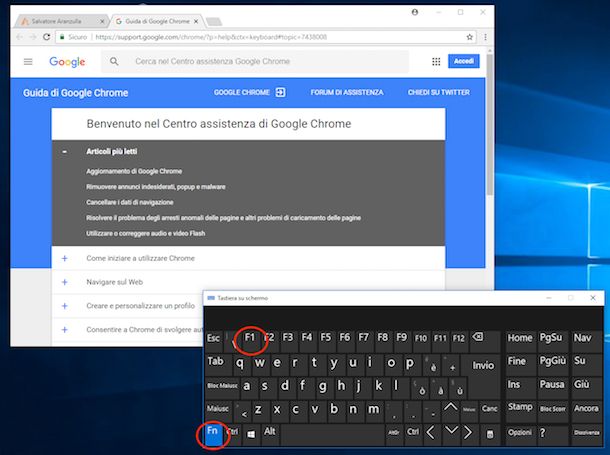Expand Come iniziare a utilizzare Chrome
This screenshot has height=455, width=610.
65,258
